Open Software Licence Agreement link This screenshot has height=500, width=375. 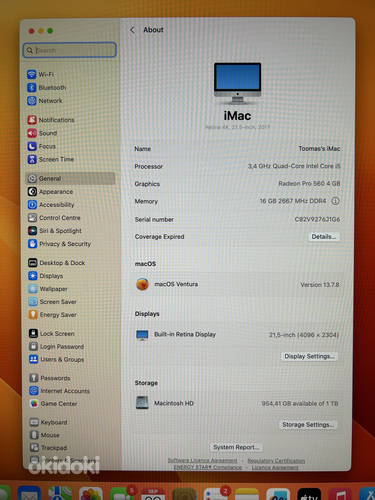pos(202,460)
